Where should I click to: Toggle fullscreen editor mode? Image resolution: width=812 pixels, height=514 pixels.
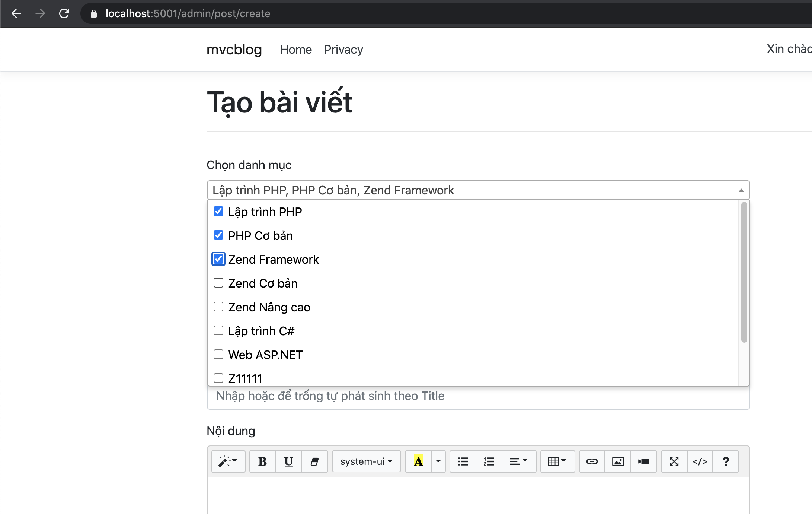point(674,461)
